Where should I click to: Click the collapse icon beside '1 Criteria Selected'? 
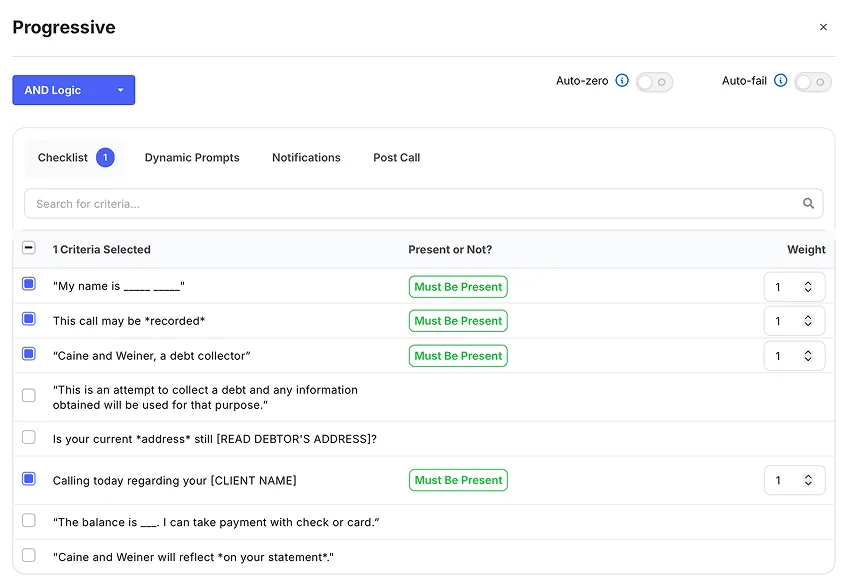point(29,248)
